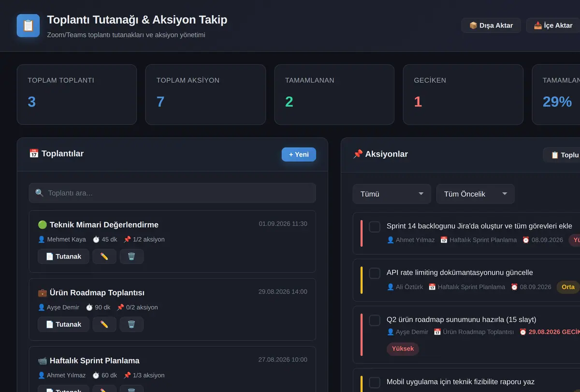Click the briefcase icon on Ürün Roadmap Toplantısı
Image resolution: width=580 pixels, height=392 pixels.
click(x=42, y=293)
